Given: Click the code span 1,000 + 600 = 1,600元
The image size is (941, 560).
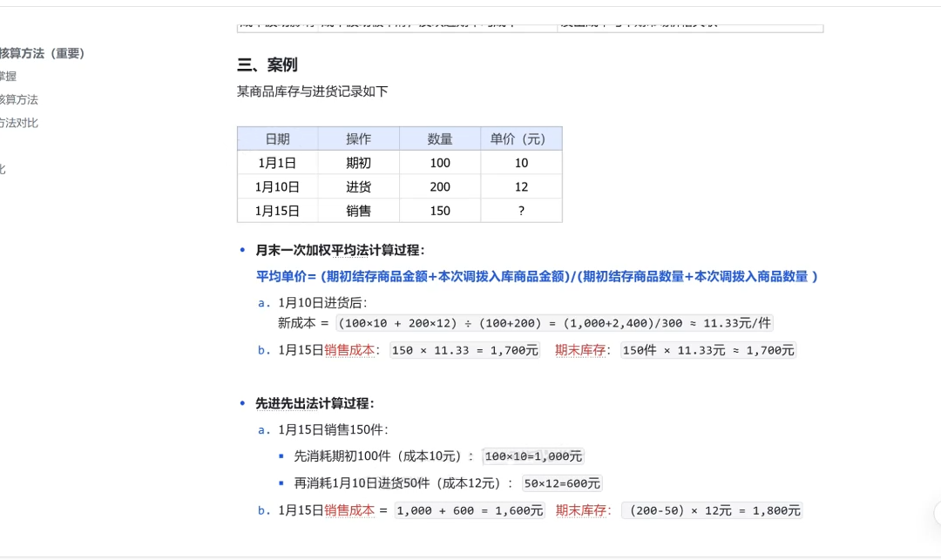Looking at the screenshot, I should [467, 510].
